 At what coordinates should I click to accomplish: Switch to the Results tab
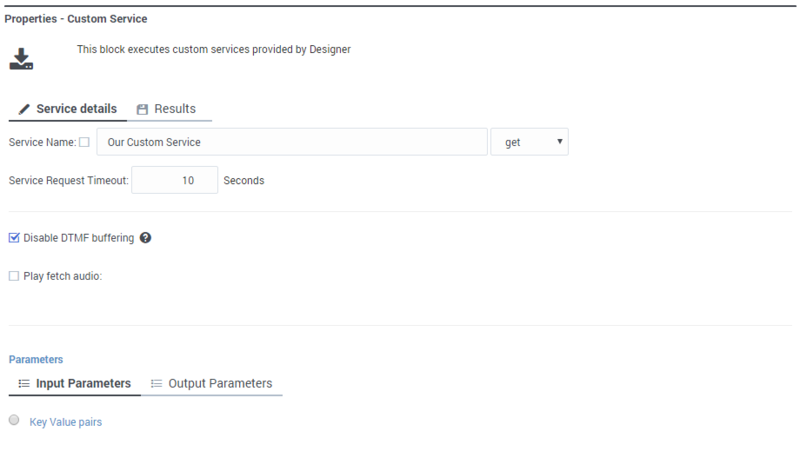point(169,109)
